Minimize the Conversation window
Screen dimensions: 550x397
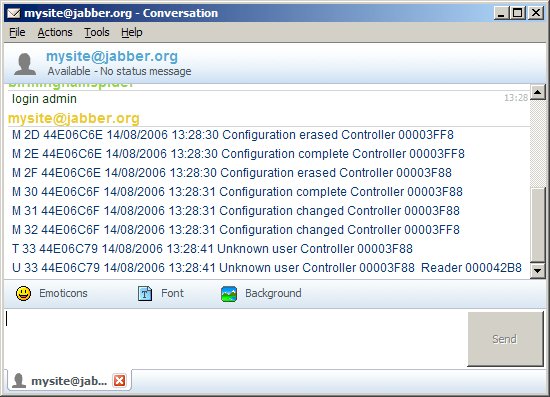[x=501, y=13]
